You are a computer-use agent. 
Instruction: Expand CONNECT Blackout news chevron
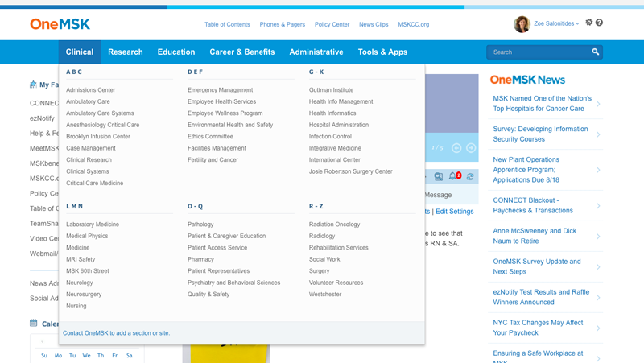598,206
